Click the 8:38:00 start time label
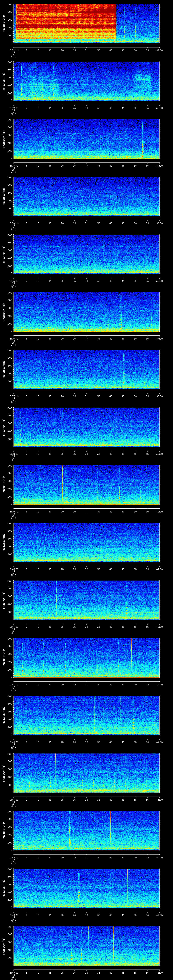This screenshot has height=980, width=173. [14, 454]
